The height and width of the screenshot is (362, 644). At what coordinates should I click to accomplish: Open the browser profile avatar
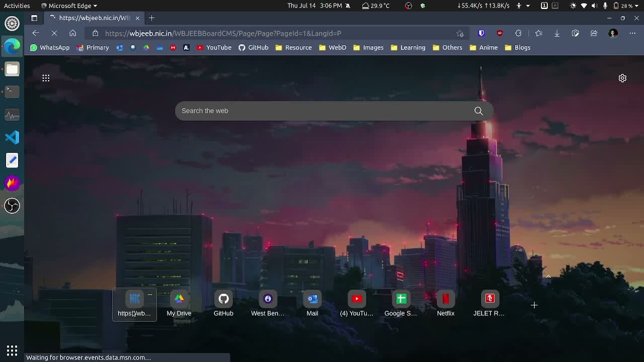tap(613, 33)
